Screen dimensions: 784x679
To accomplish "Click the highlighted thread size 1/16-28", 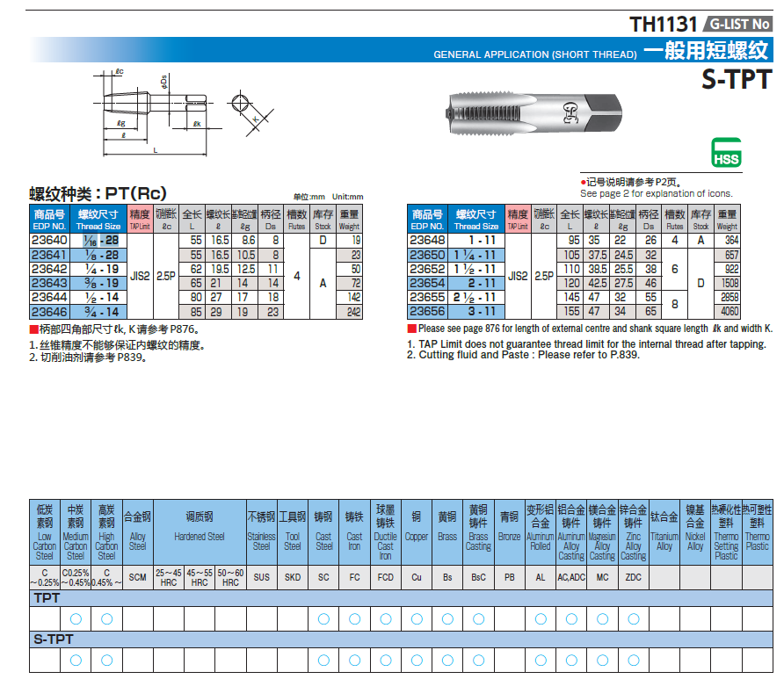I will coord(101,241).
